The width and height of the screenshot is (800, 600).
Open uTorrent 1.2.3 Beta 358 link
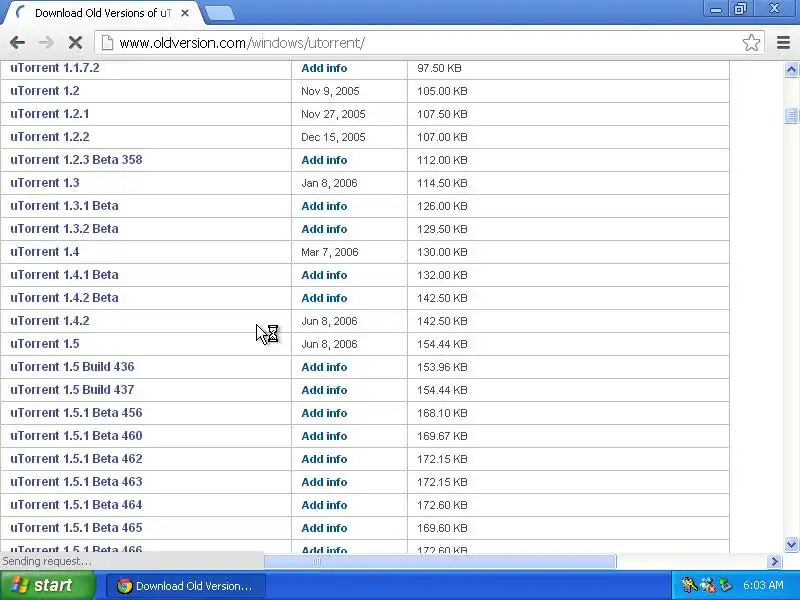(x=76, y=160)
